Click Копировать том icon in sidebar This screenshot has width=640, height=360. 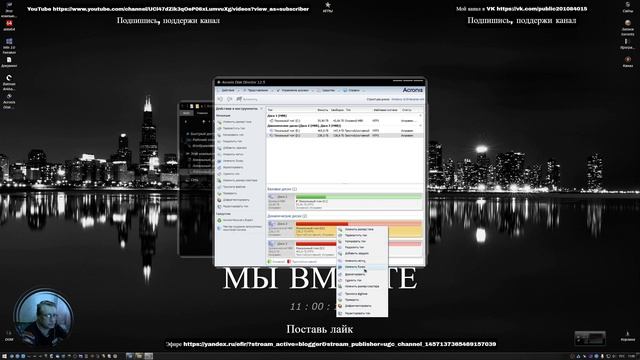(219, 135)
